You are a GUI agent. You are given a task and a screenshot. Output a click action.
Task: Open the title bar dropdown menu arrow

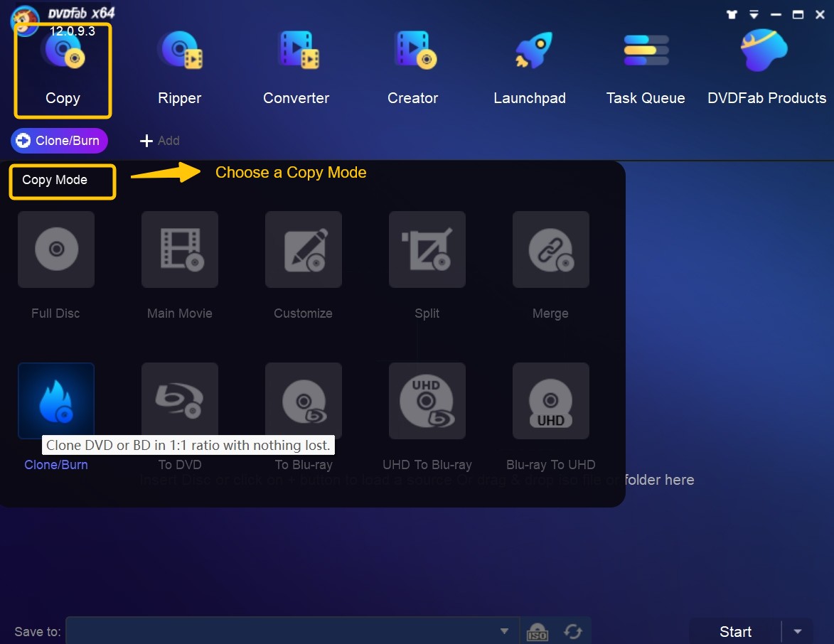pyautogui.click(x=754, y=15)
